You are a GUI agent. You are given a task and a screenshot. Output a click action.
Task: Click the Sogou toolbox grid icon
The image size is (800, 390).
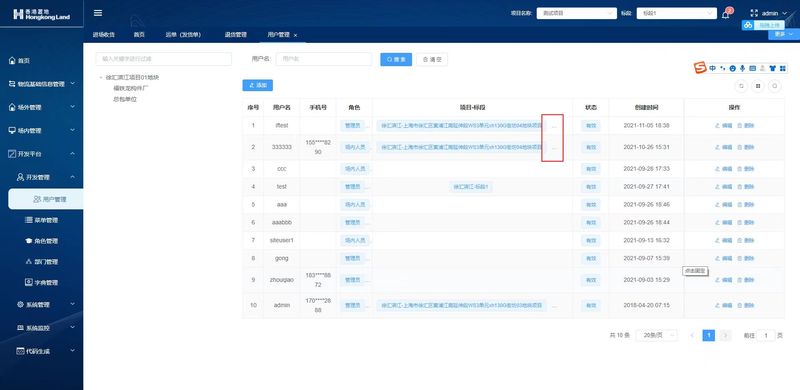click(x=783, y=68)
